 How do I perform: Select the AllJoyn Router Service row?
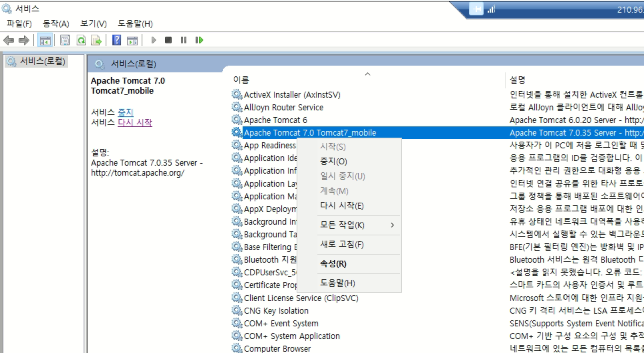point(284,107)
